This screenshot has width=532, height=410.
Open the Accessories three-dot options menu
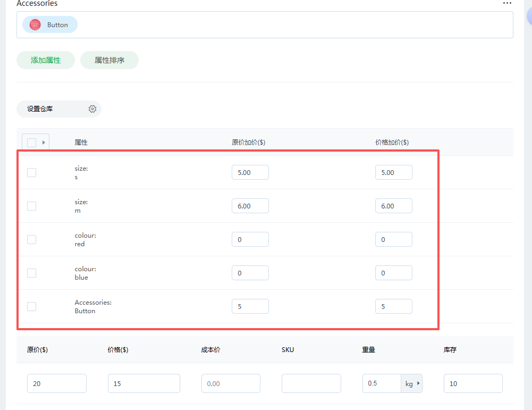[x=507, y=3]
